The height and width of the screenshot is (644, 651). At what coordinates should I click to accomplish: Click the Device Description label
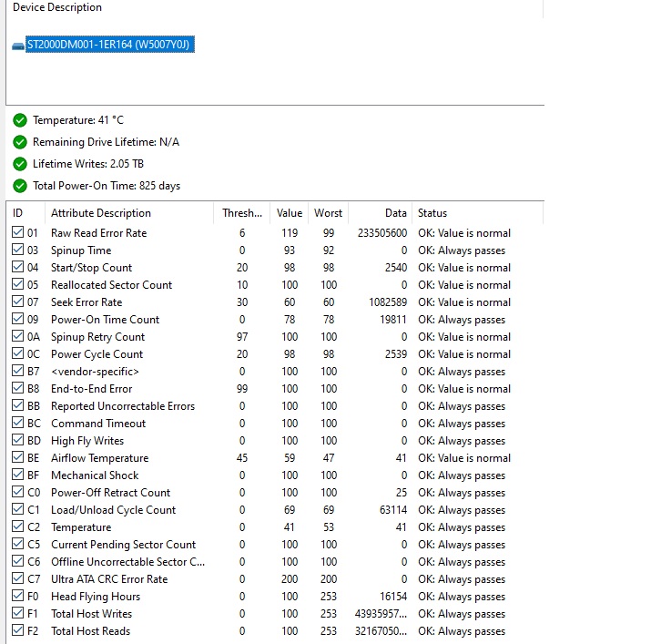pyautogui.click(x=57, y=7)
